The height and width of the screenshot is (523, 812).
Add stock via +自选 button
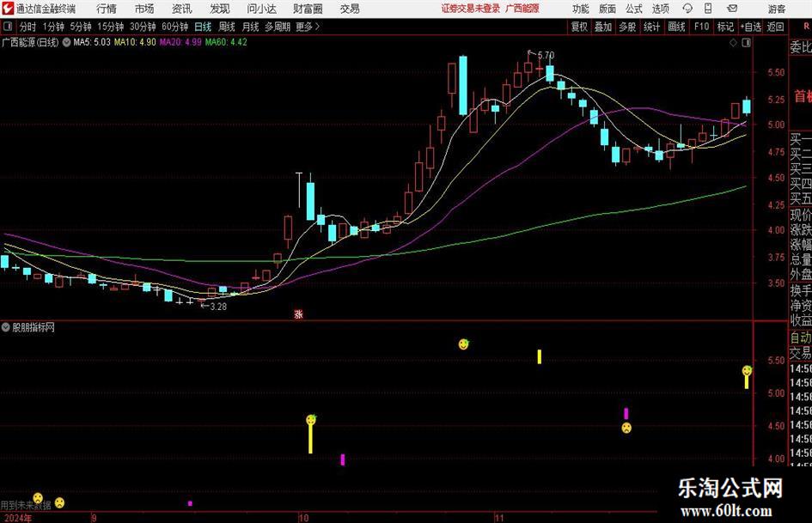751,27
